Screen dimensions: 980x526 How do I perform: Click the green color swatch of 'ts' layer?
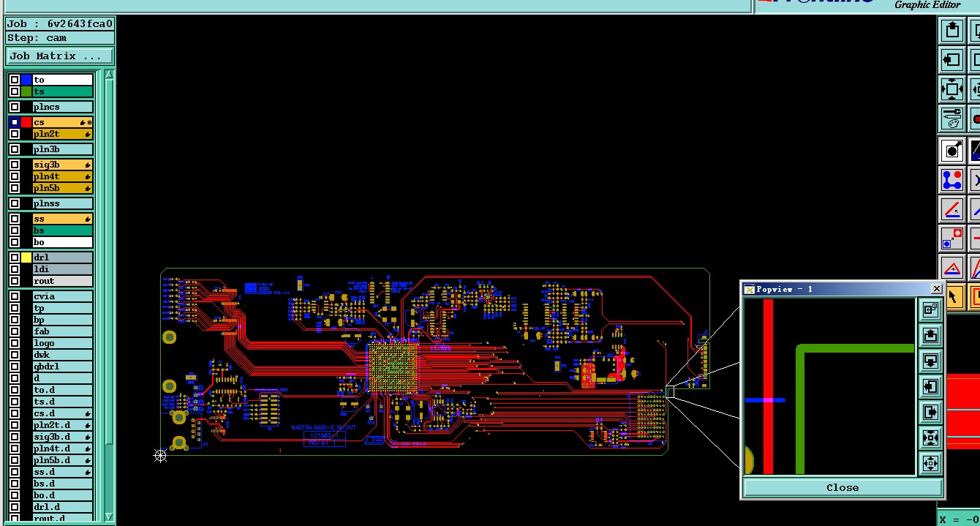[x=26, y=91]
